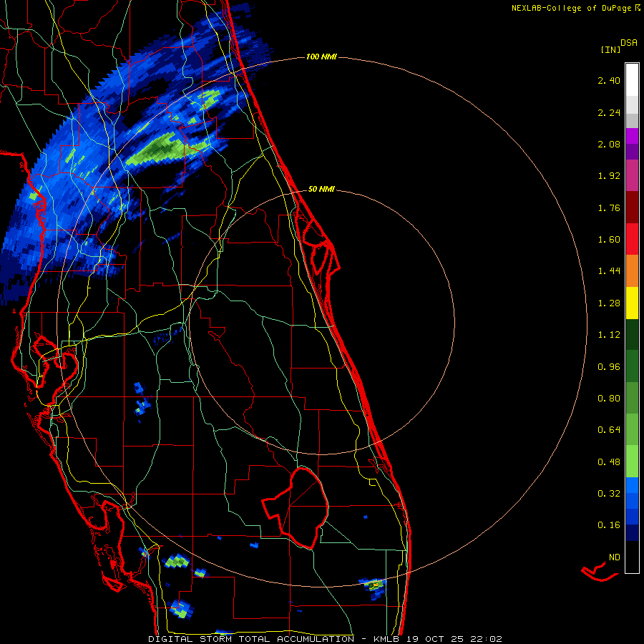Click the DSA product label above legend
Image resolution: width=644 pixels, height=644 pixels.
click(x=629, y=43)
